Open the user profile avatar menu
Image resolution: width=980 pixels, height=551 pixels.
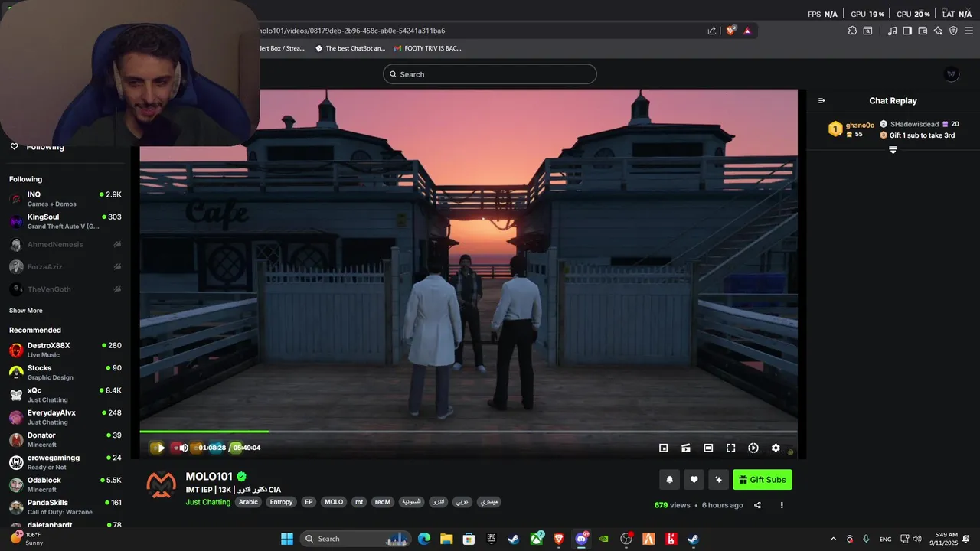click(x=952, y=74)
